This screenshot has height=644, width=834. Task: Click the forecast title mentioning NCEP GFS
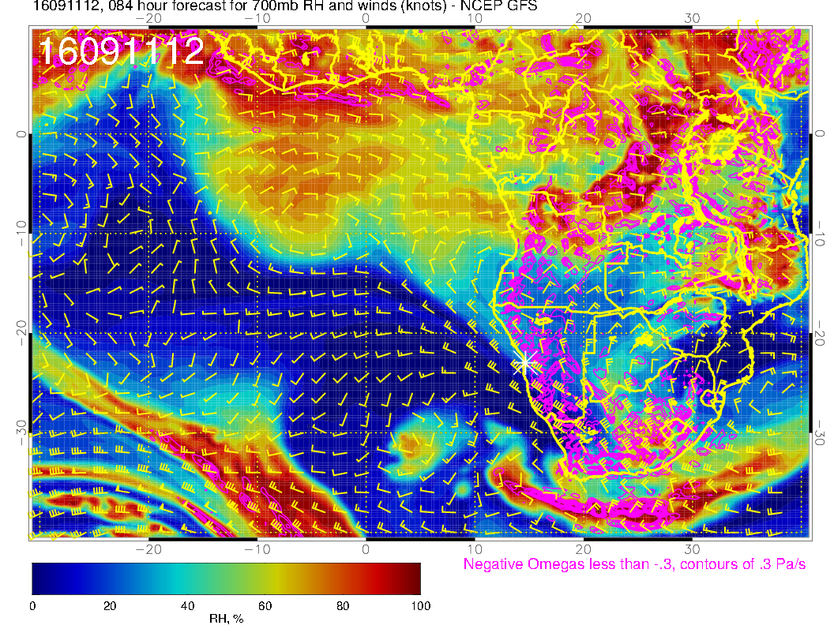click(x=285, y=6)
